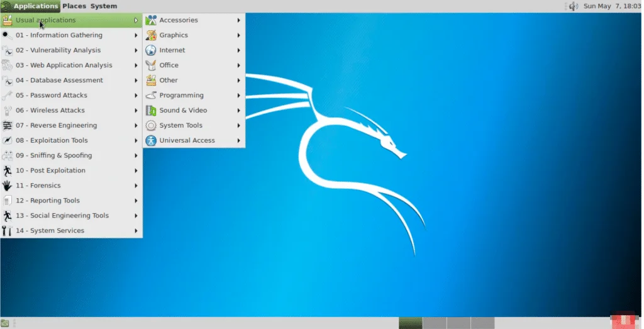Expand the Universal Access submenu arrow
644x329 pixels.
[x=238, y=140]
